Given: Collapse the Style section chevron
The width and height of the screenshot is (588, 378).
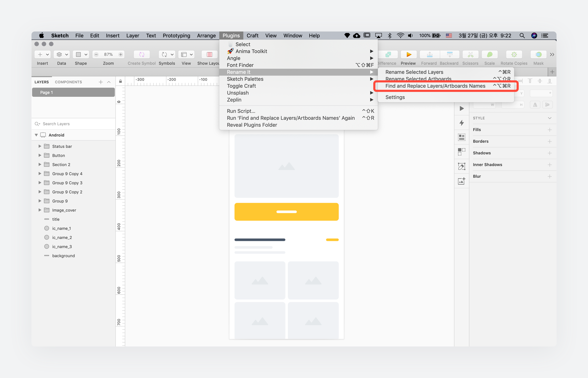Looking at the screenshot, I should (550, 118).
